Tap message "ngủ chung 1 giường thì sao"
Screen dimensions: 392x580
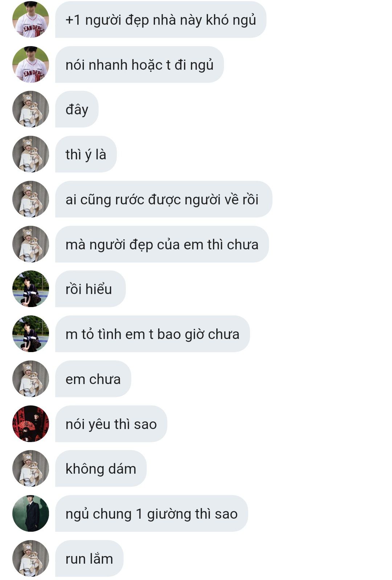coord(152,514)
